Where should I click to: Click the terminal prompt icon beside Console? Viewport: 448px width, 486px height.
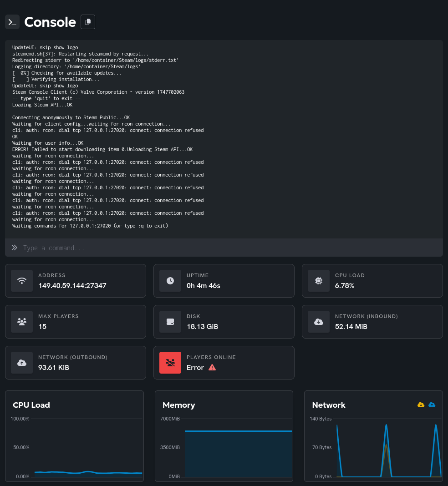[x=12, y=22]
